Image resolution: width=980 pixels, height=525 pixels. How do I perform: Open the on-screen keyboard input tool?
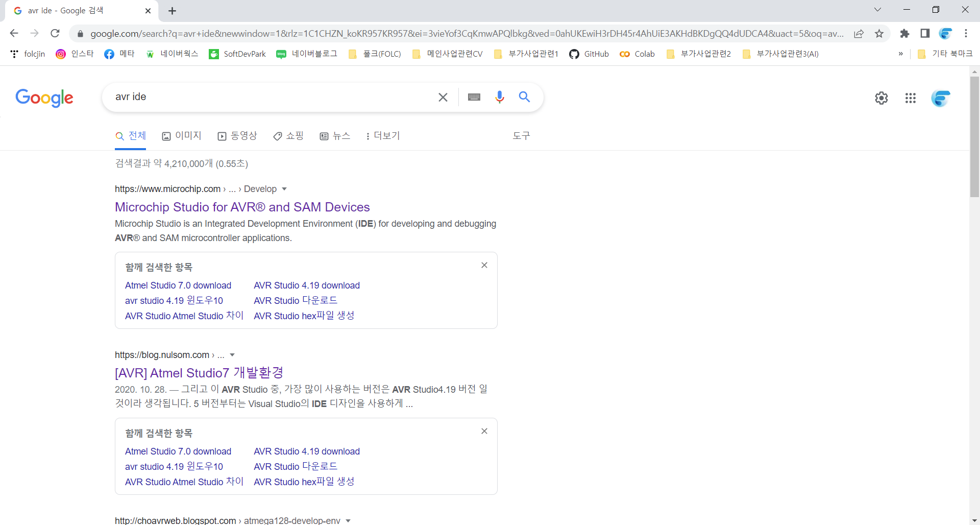[474, 97]
